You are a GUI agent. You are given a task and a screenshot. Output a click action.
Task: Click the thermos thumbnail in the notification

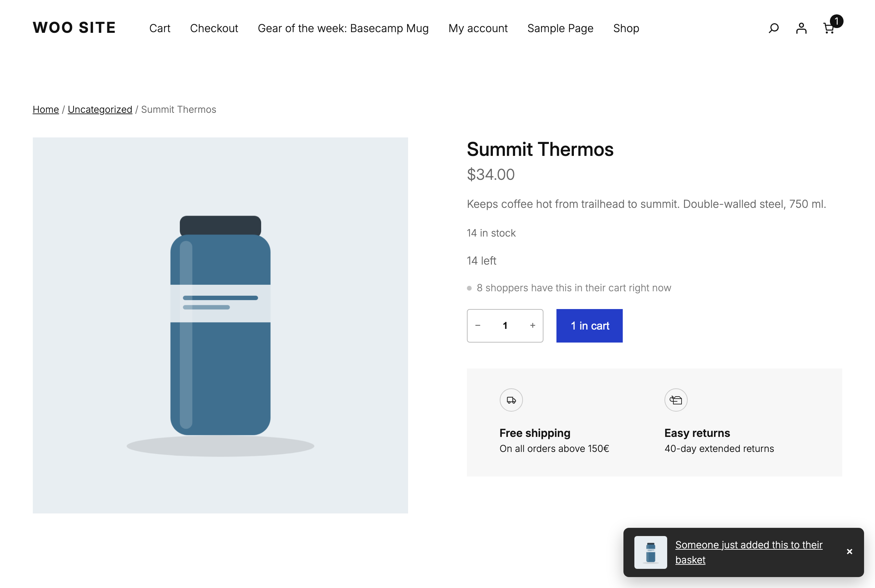coord(650,552)
